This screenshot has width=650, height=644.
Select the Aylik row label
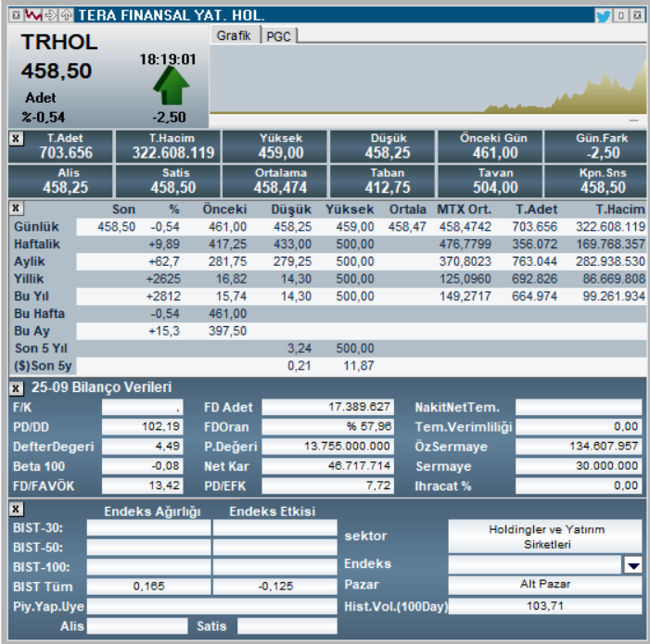click(30, 261)
